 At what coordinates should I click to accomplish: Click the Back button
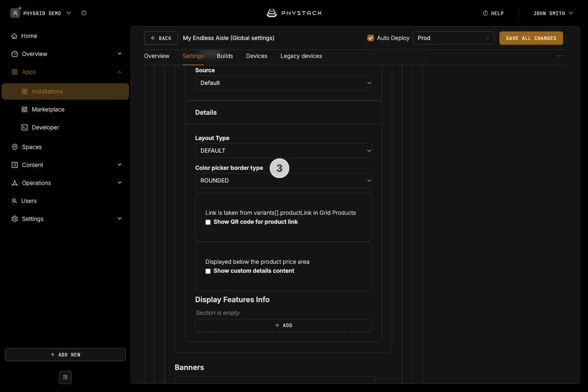coord(161,38)
